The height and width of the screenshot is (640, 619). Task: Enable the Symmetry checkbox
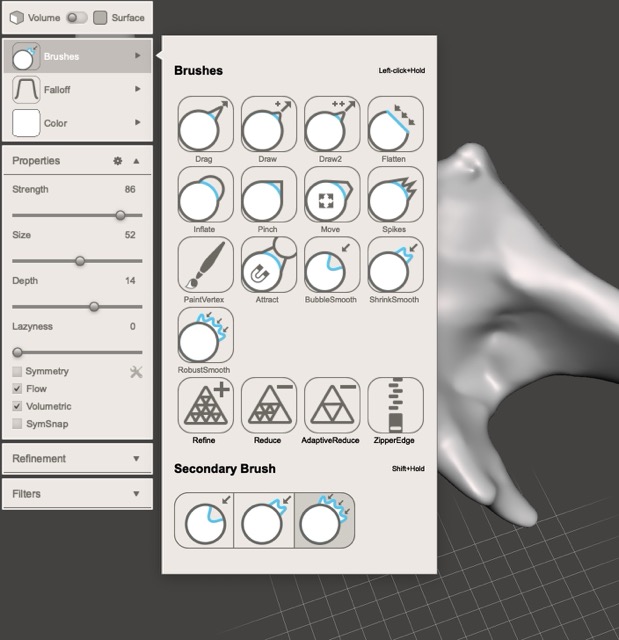tap(17, 372)
